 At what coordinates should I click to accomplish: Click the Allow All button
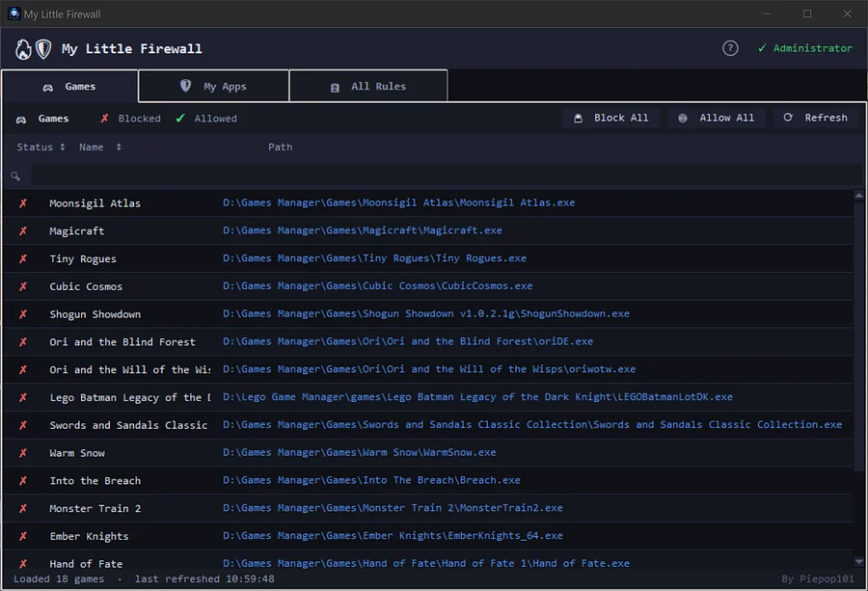717,118
